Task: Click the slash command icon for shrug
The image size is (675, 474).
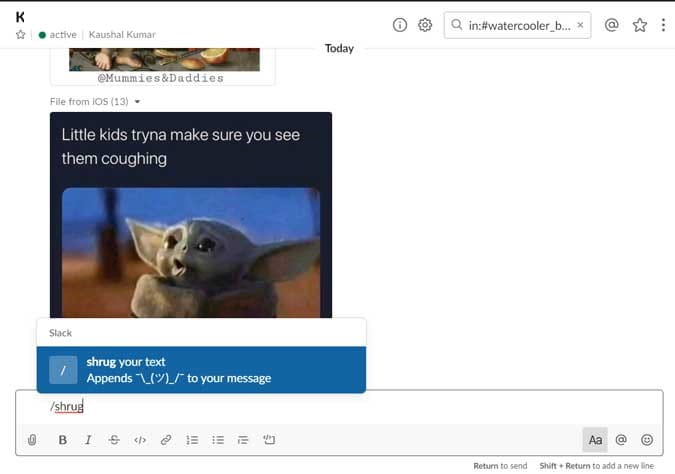Action: point(63,370)
